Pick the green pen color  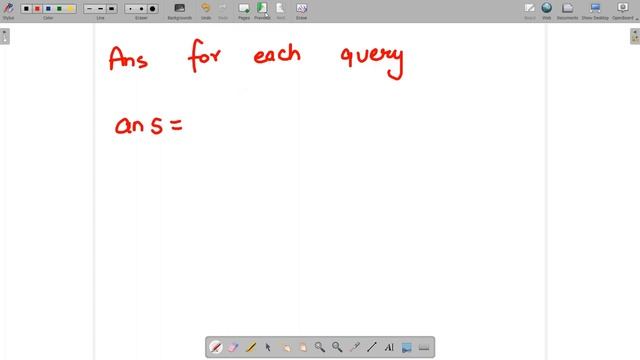pos(60,9)
